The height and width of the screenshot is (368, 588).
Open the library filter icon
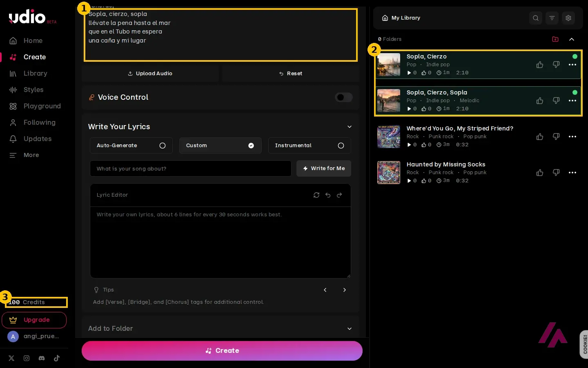tap(552, 18)
